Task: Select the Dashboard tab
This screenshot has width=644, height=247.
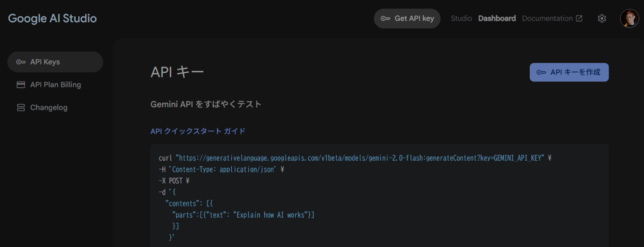Action: (497, 19)
